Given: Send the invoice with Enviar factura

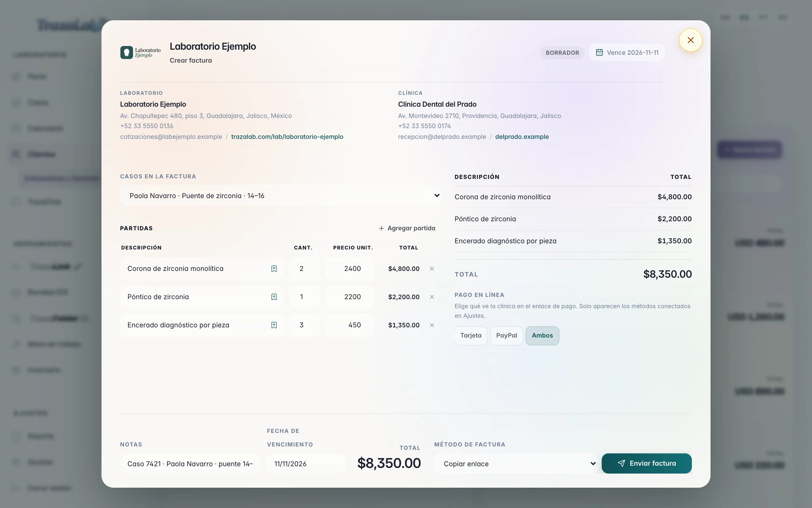Looking at the screenshot, I should [x=646, y=463].
